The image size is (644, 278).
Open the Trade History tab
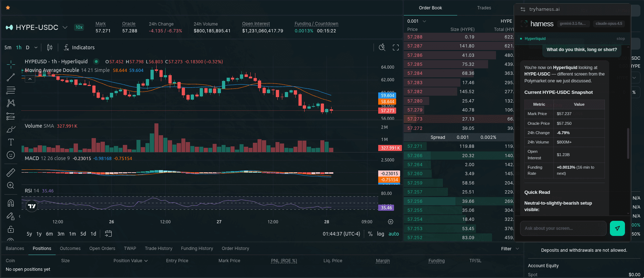(x=158, y=249)
